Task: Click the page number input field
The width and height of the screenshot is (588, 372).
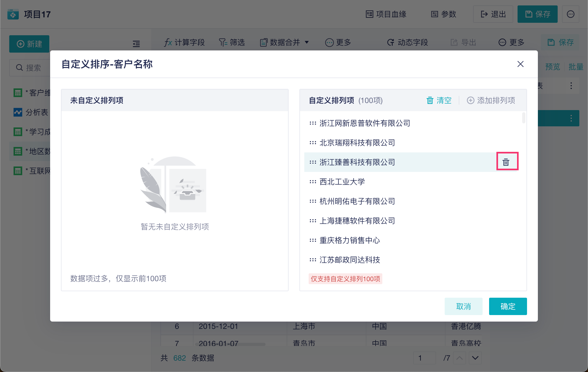Action: [424, 358]
